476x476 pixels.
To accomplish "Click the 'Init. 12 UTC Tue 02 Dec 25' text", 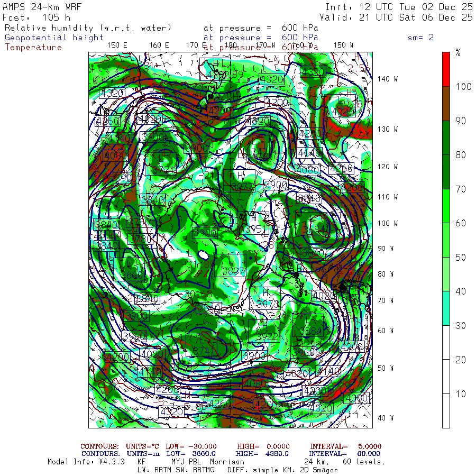I will pyautogui.click(x=399, y=7).
